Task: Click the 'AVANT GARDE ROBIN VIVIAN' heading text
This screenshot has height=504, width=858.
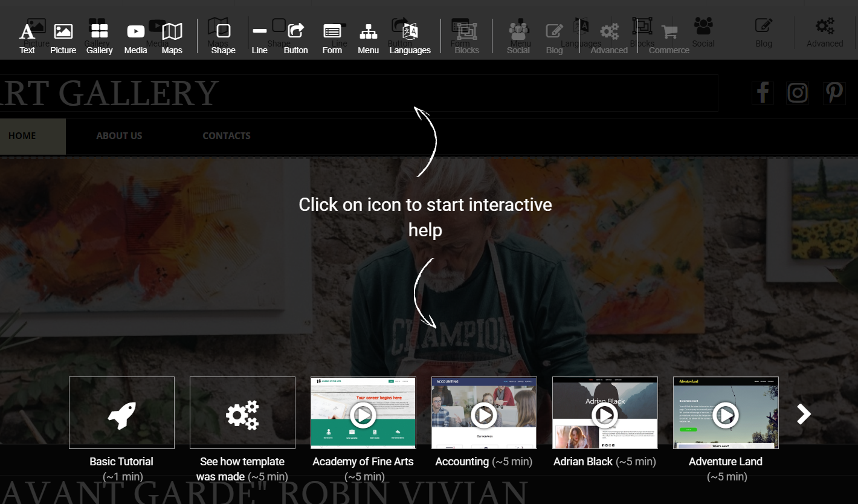Action: tap(264, 492)
